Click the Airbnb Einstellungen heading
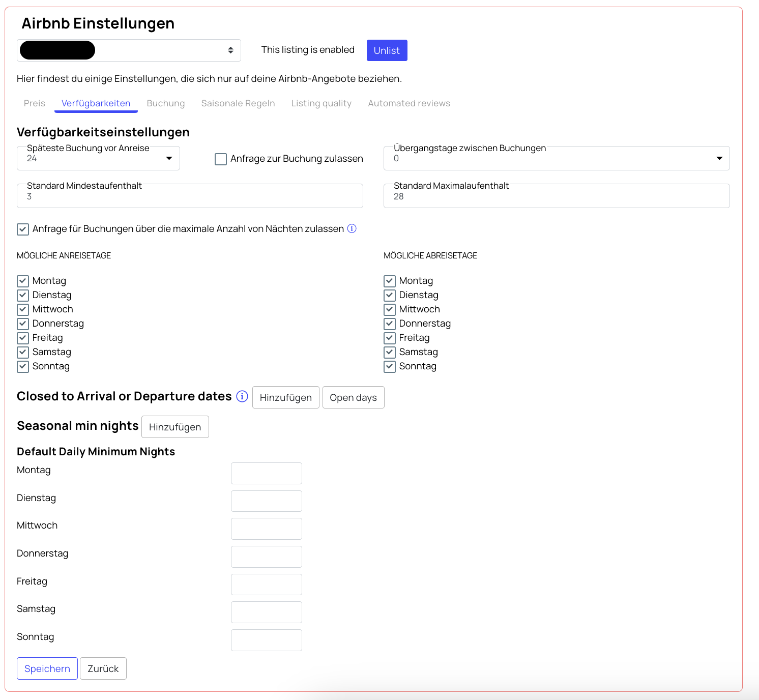Screen dimensions: 759x700 [x=98, y=23]
